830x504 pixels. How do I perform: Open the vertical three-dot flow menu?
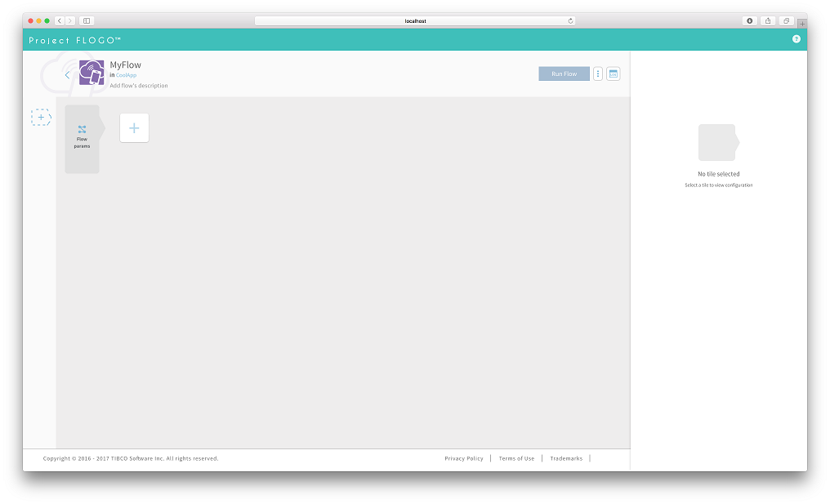point(598,74)
